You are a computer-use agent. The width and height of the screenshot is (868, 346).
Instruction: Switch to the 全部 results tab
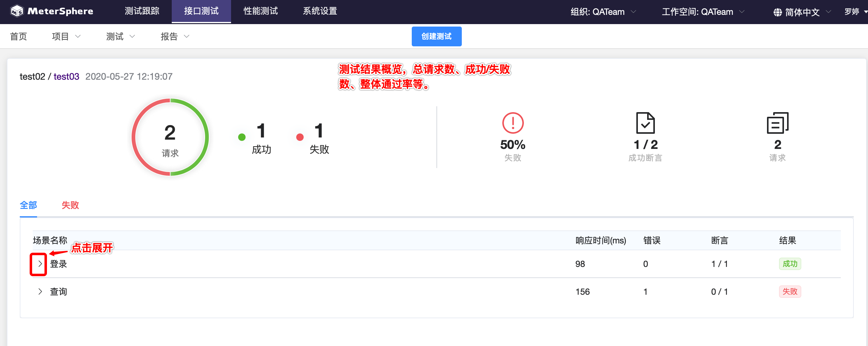(28, 205)
